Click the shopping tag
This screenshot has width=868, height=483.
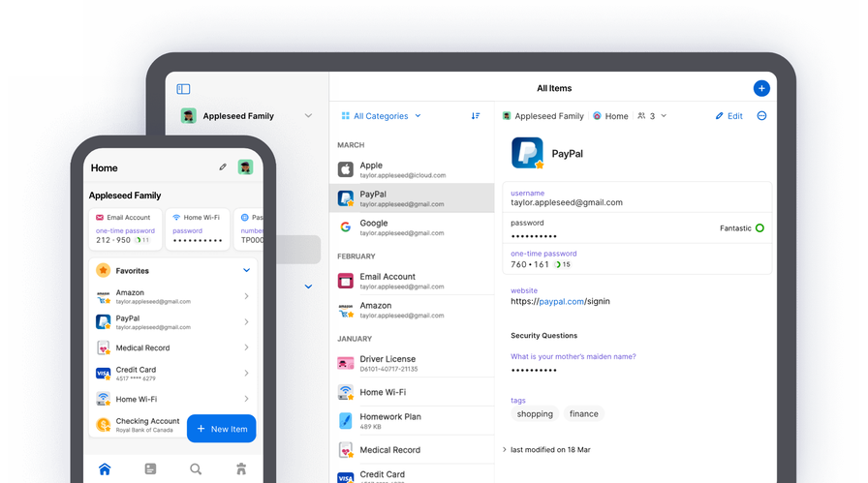(535, 414)
